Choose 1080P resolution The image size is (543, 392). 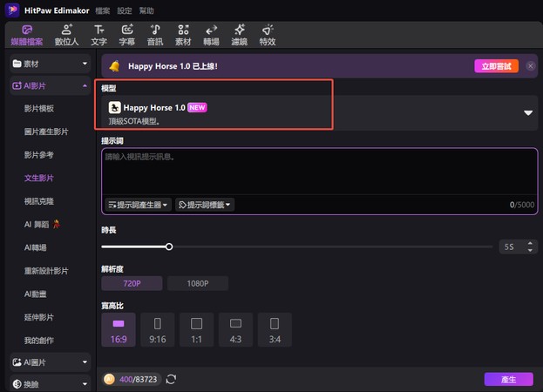198,283
